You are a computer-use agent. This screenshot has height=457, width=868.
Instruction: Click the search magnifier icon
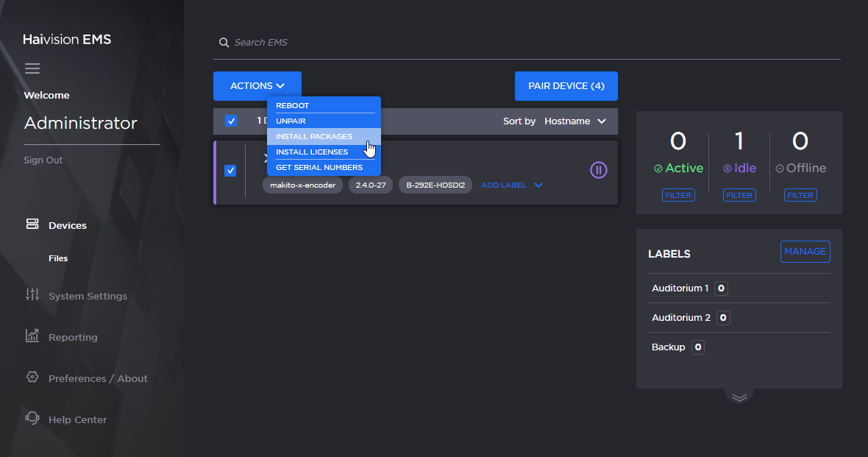coord(224,43)
